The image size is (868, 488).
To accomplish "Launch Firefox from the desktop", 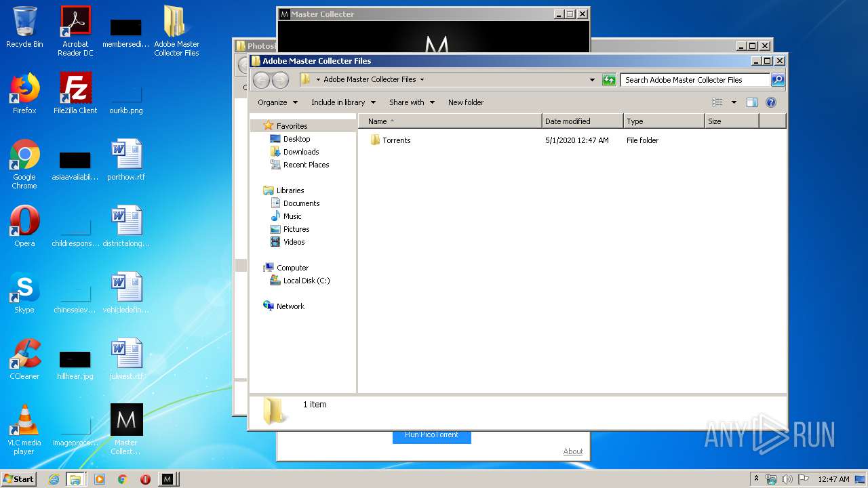I will click(24, 94).
